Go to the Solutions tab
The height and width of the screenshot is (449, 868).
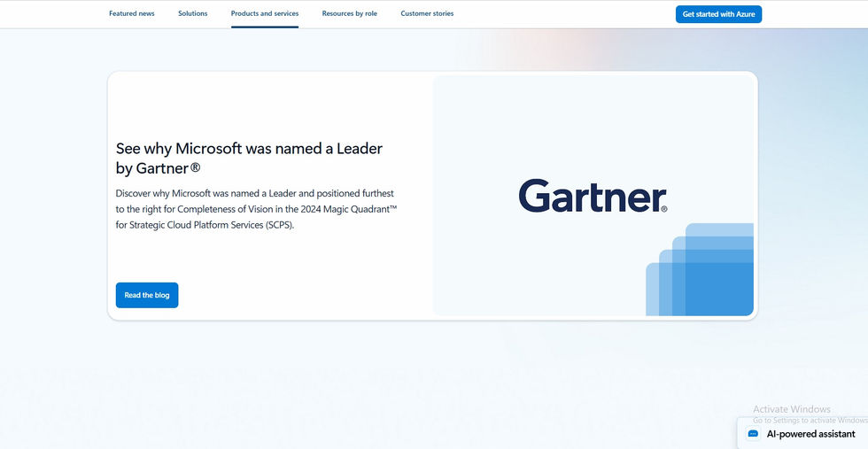click(x=193, y=14)
